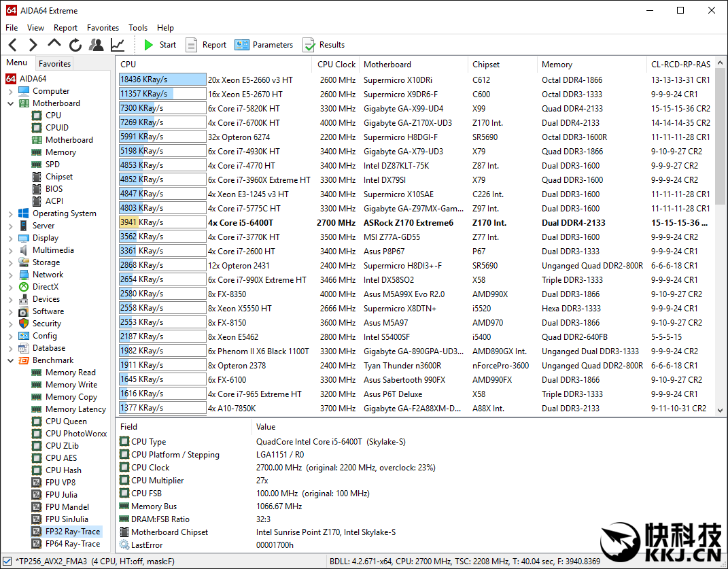Open the DirectX category
The height and width of the screenshot is (569, 728).
pos(39,287)
